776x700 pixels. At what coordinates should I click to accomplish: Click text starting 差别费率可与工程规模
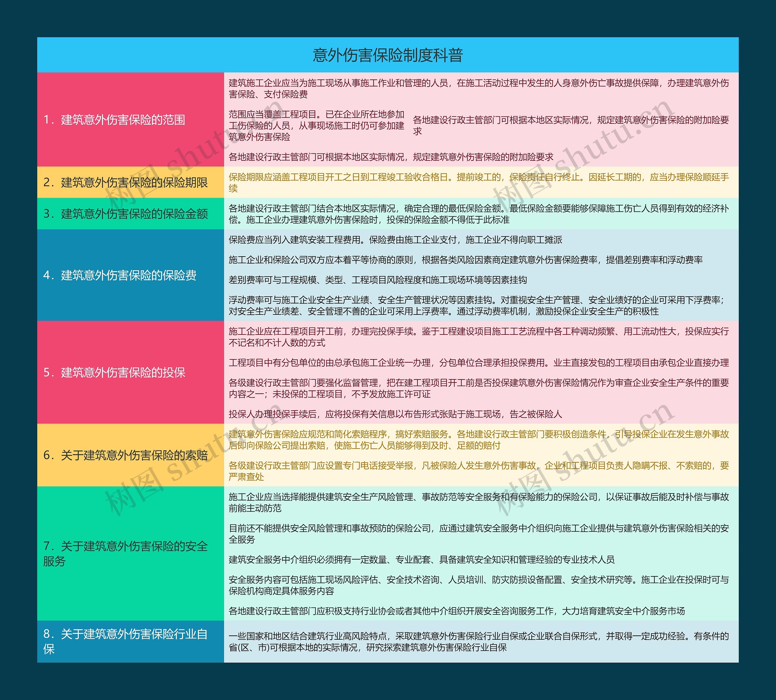tap(377, 280)
